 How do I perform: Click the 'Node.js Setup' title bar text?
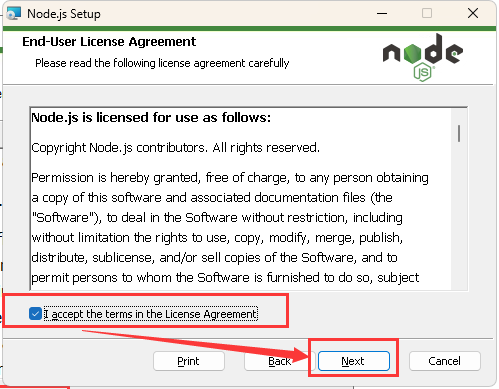click(64, 14)
